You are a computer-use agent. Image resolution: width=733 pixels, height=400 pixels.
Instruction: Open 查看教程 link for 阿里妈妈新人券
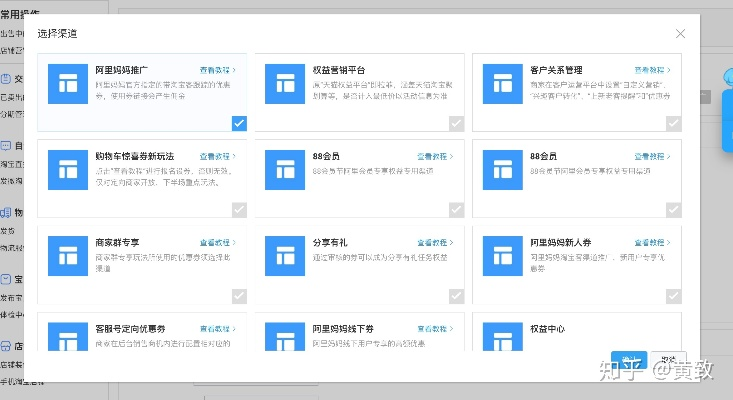(653, 243)
